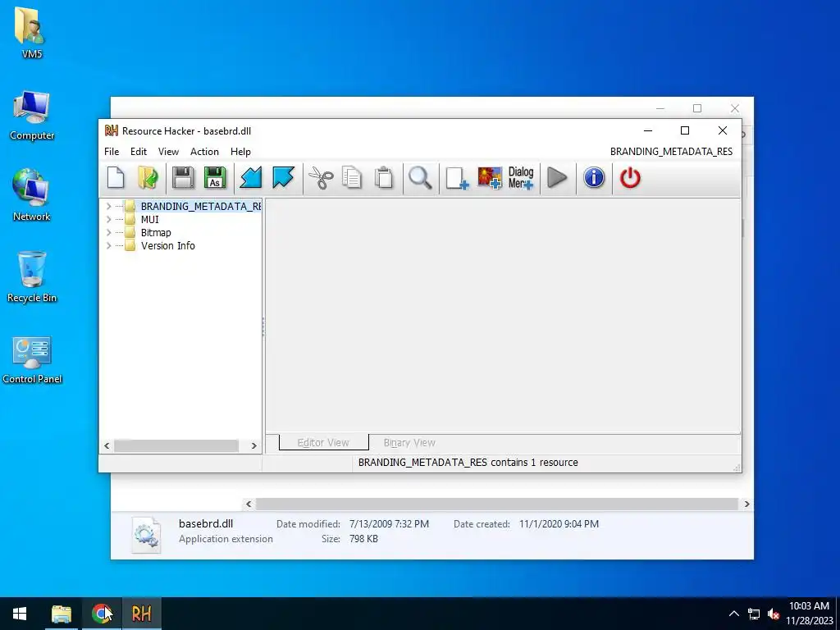Click the Chrome taskbar icon

click(x=101, y=614)
